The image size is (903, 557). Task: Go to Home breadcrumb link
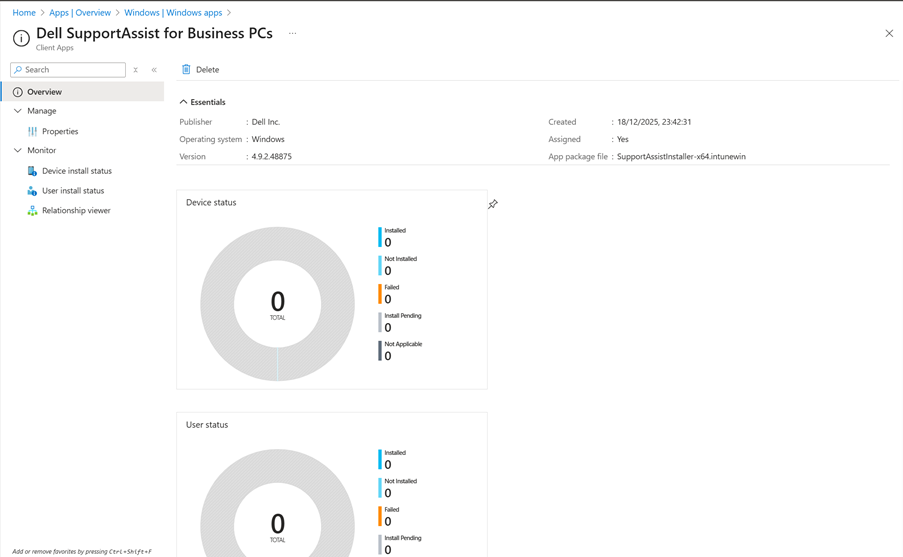(24, 13)
